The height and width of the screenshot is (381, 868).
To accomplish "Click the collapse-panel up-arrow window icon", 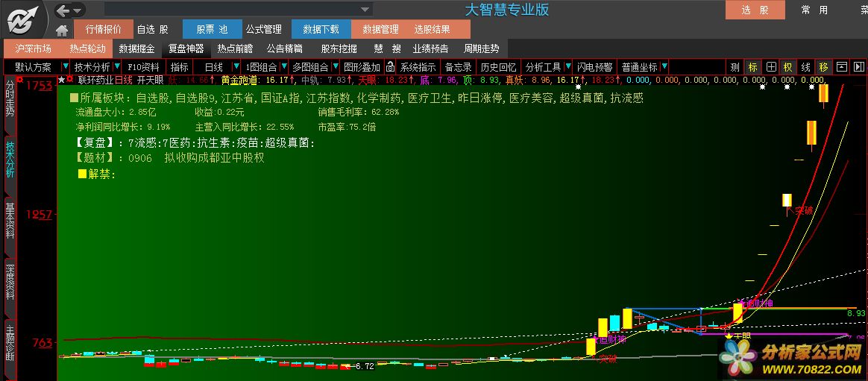I will click(x=841, y=67).
